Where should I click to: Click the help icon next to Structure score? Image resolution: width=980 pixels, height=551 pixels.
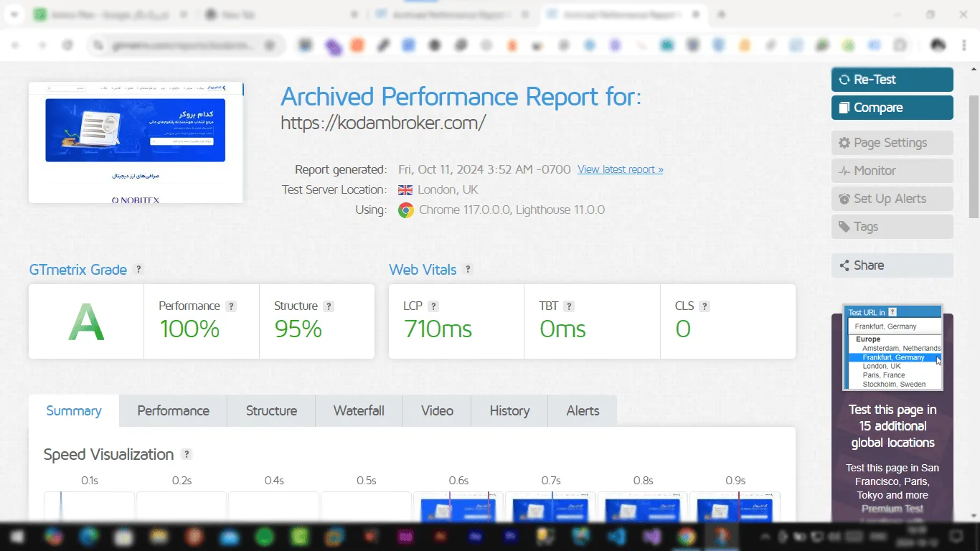click(329, 306)
